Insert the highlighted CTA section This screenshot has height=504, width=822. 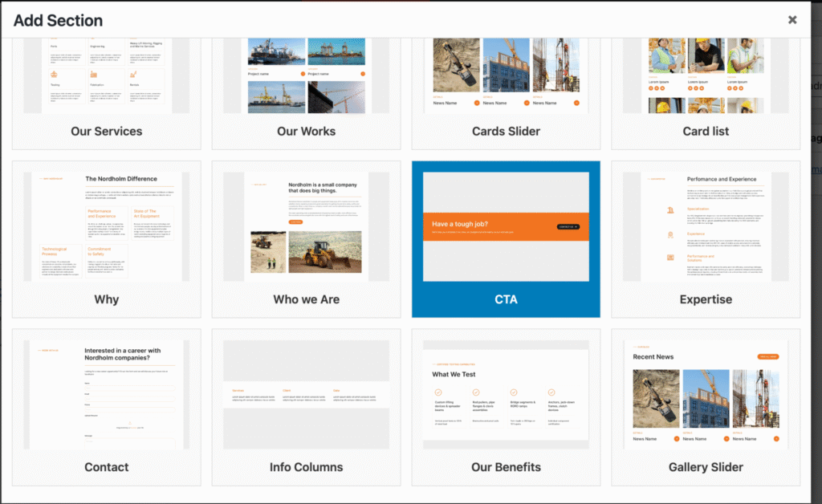(506, 239)
